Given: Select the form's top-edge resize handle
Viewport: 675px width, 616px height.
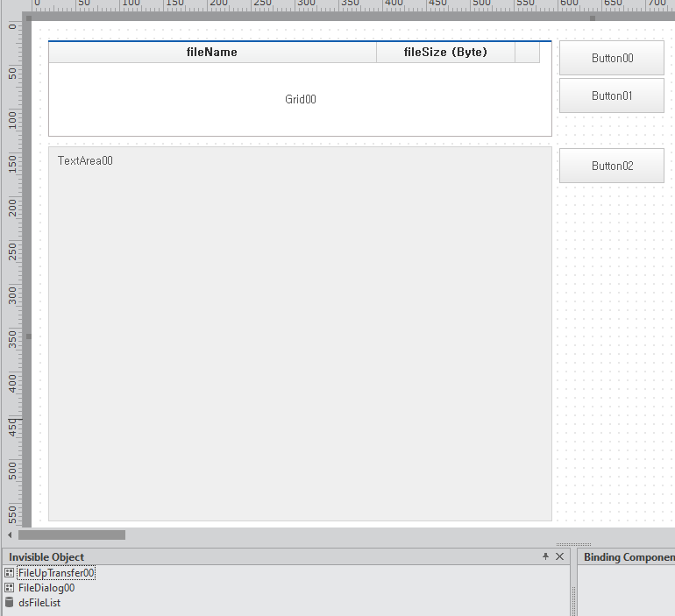Looking at the screenshot, I should click(593, 18).
